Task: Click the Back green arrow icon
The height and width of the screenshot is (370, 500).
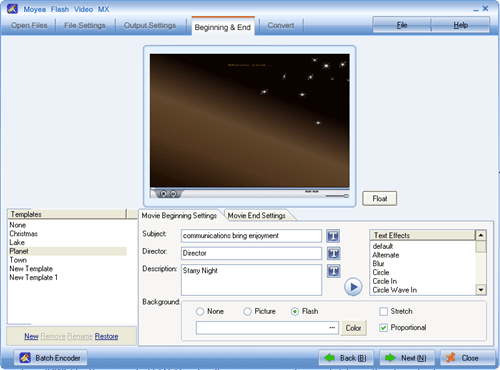Action: click(329, 358)
